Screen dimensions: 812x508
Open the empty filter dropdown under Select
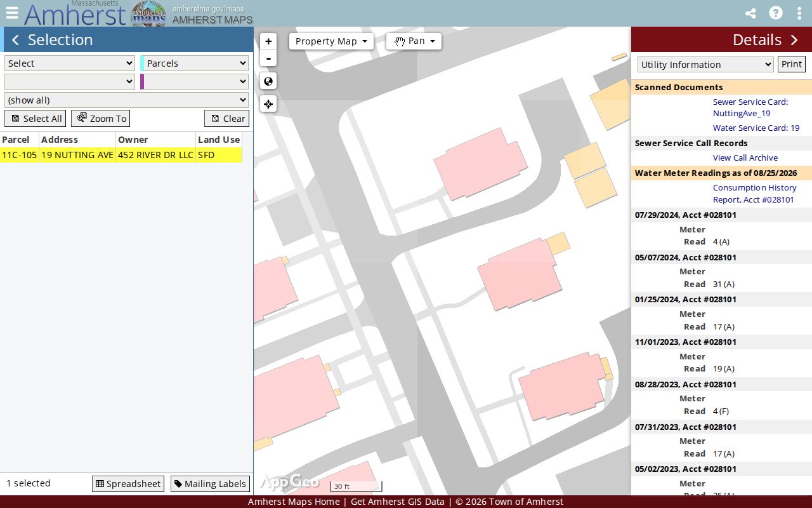tap(70, 81)
